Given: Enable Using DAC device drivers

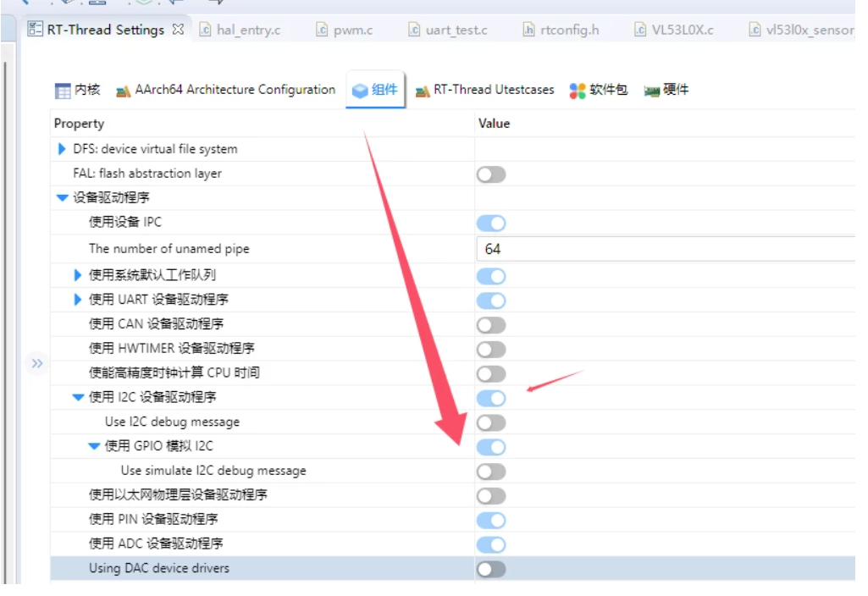Looking at the screenshot, I should tap(491, 569).
